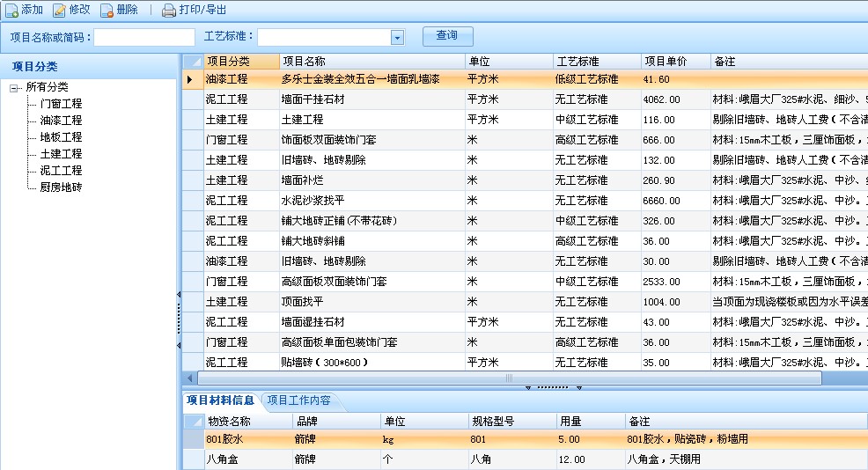Click the 品牌 column header

click(336, 422)
